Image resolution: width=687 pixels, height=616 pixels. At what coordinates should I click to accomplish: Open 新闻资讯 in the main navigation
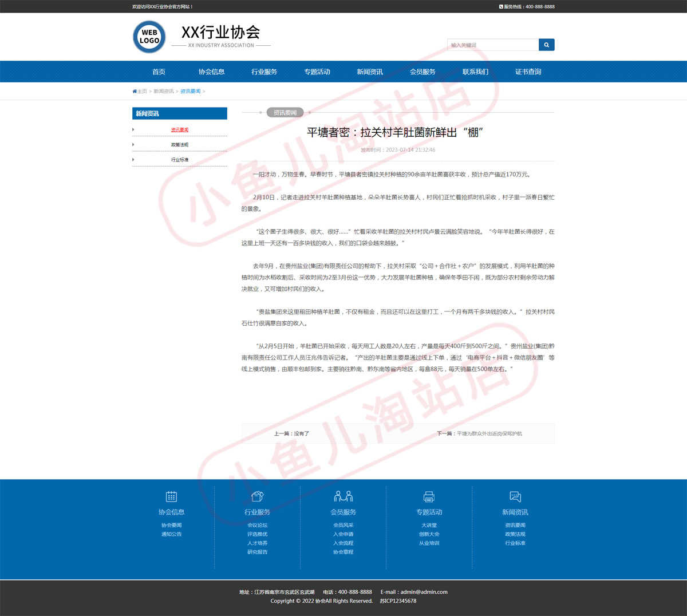coord(370,72)
